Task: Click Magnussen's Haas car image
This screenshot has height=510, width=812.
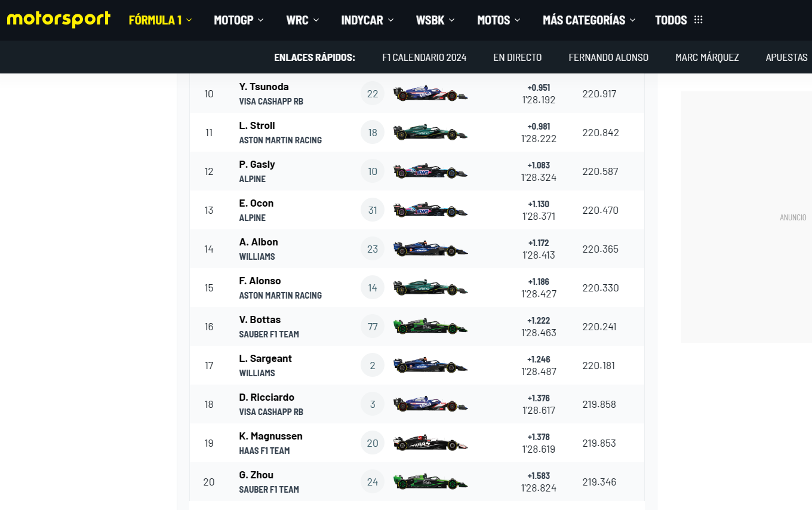Action: pos(430,443)
